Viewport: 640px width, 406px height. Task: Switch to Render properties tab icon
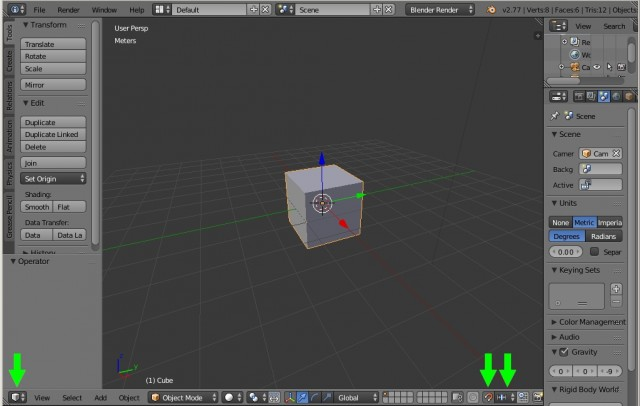click(x=579, y=96)
